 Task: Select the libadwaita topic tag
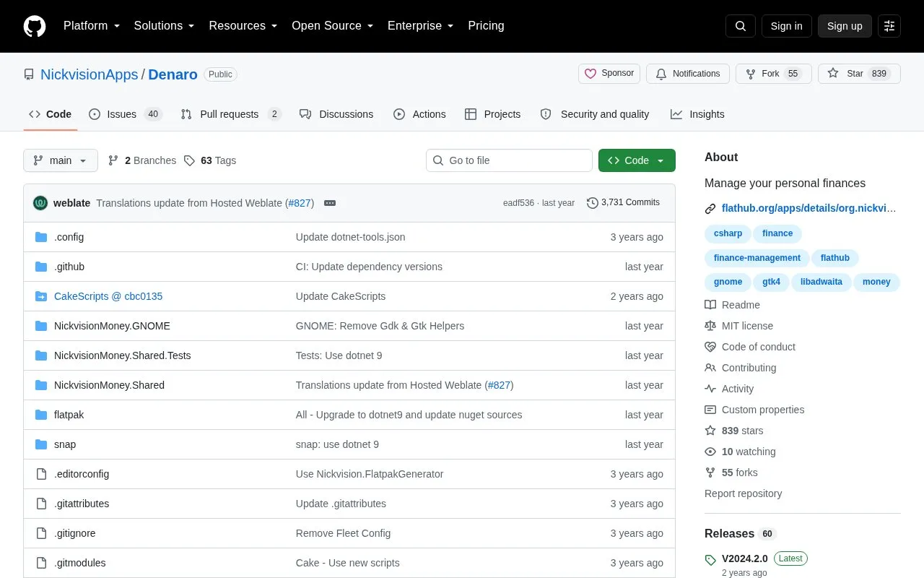[821, 282]
